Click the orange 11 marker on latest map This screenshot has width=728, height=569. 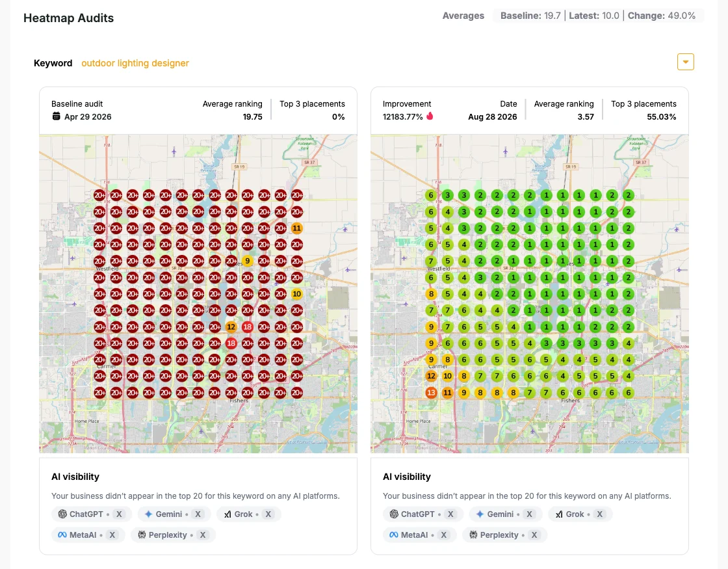click(x=448, y=393)
